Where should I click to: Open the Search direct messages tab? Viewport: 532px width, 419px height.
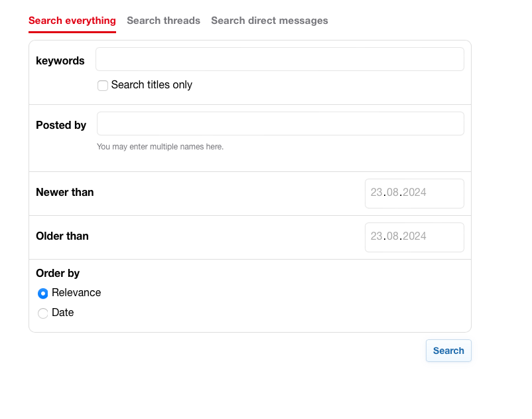pos(269,21)
